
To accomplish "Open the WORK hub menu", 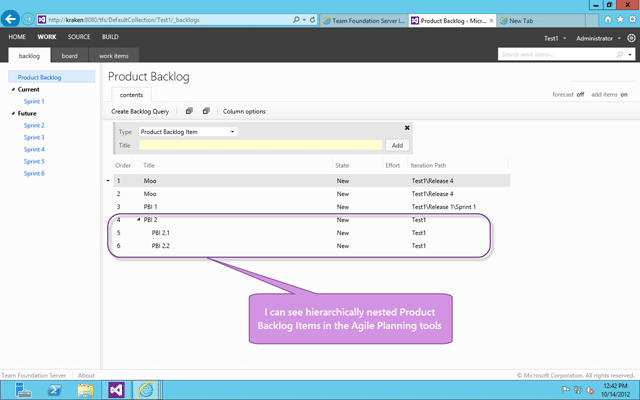I will pos(47,37).
